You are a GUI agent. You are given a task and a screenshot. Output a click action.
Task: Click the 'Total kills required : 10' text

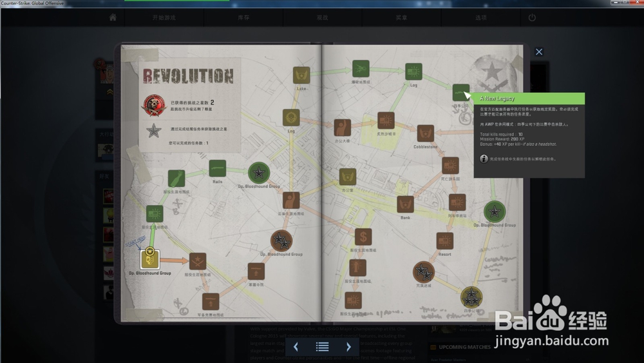point(501,134)
